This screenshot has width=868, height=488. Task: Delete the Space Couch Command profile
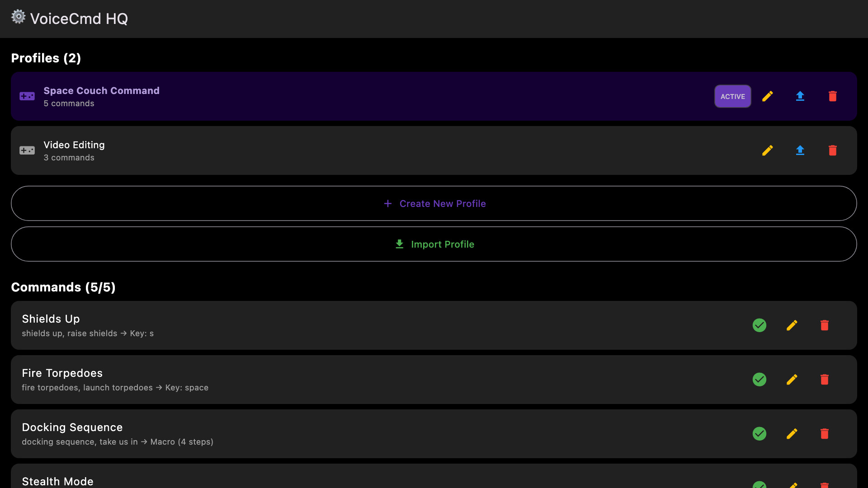[x=833, y=96]
